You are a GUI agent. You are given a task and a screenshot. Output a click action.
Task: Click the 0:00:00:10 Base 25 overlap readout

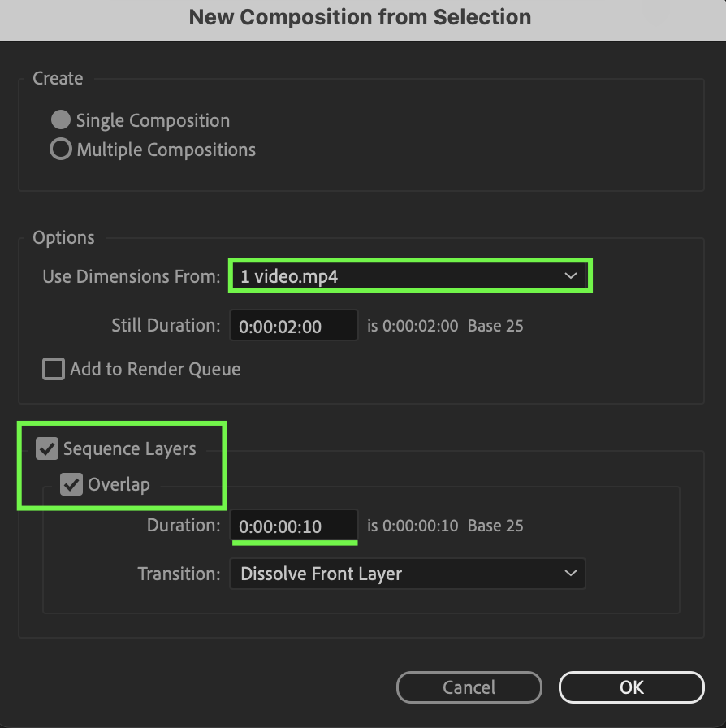445,526
